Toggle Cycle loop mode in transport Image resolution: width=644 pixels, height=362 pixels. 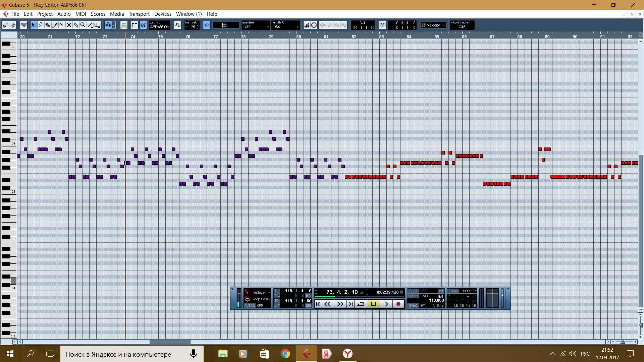[361, 304]
